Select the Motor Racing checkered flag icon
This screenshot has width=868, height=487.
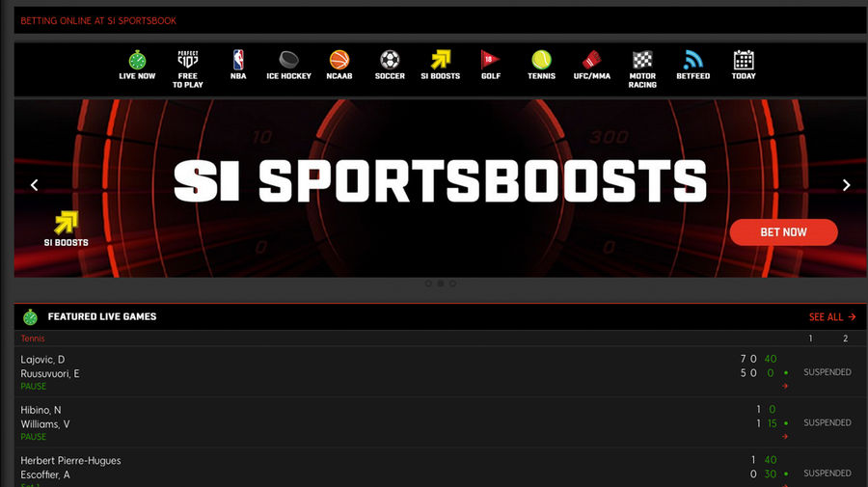pyautogui.click(x=642, y=59)
